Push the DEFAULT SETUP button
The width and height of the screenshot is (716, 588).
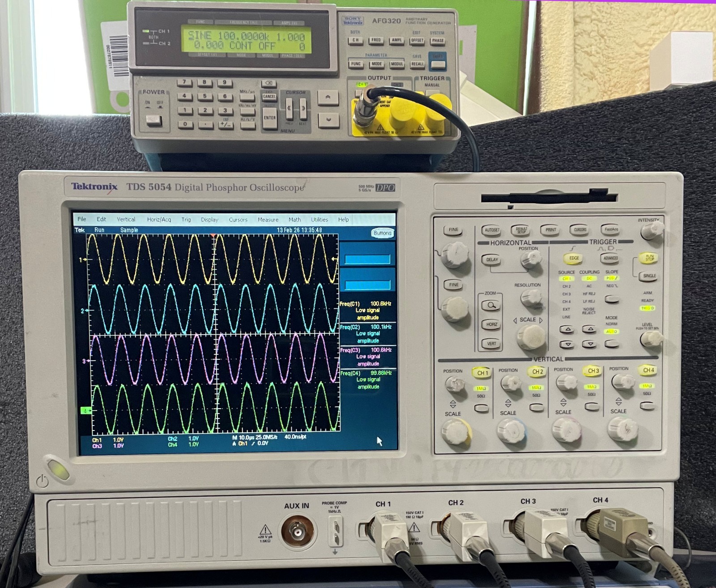tap(521, 230)
